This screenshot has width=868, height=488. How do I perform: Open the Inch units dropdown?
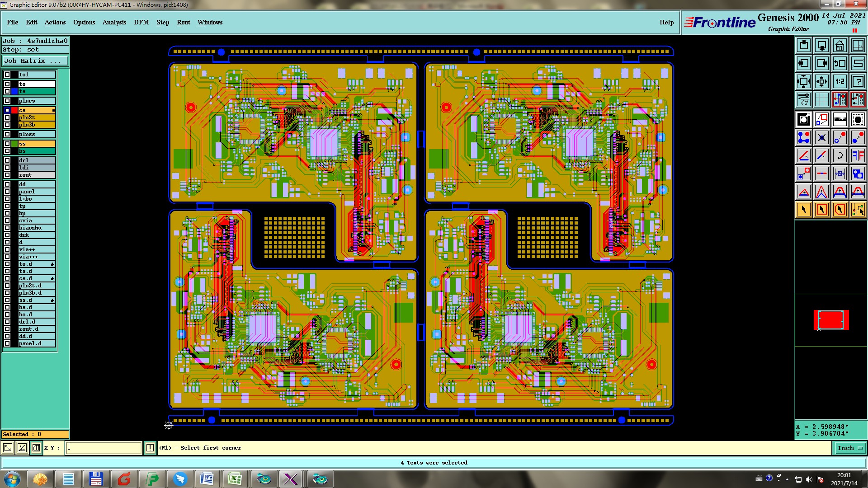(850, 448)
